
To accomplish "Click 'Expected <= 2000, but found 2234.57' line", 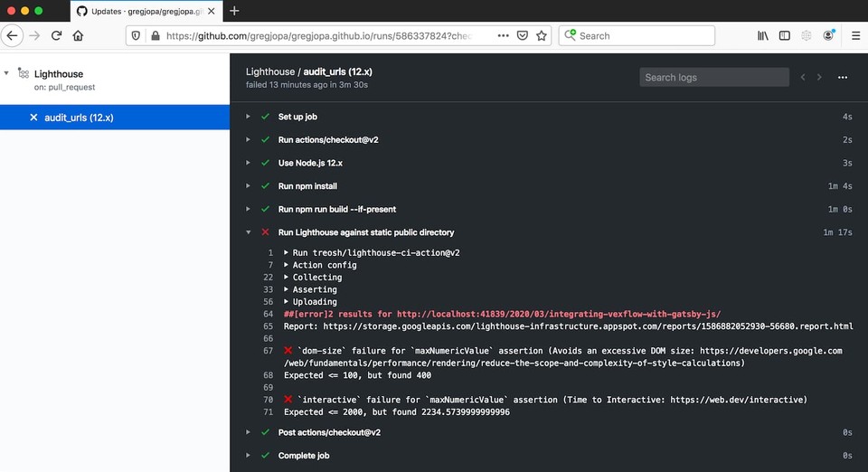I will click(x=397, y=411).
